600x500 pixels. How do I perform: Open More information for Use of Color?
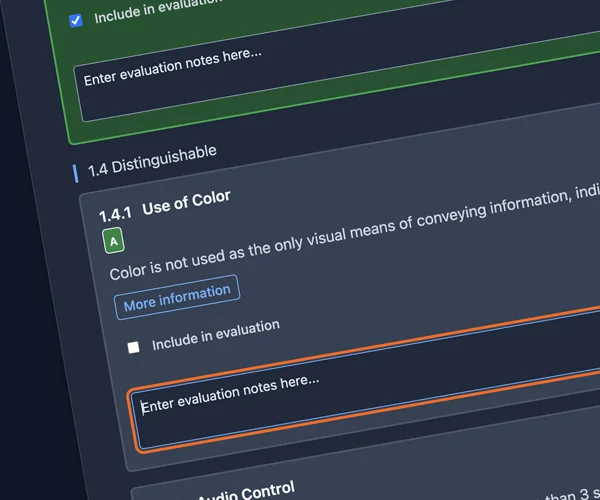tap(177, 295)
